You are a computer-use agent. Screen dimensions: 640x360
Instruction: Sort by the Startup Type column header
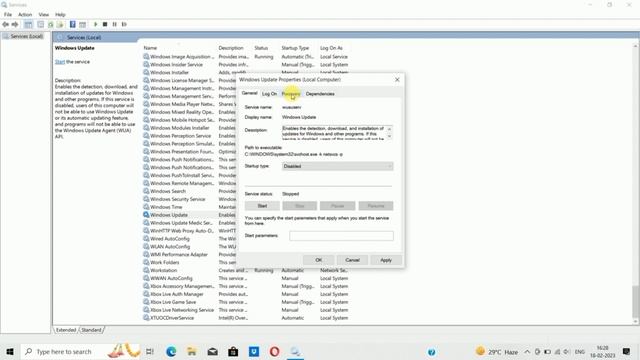point(295,48)
